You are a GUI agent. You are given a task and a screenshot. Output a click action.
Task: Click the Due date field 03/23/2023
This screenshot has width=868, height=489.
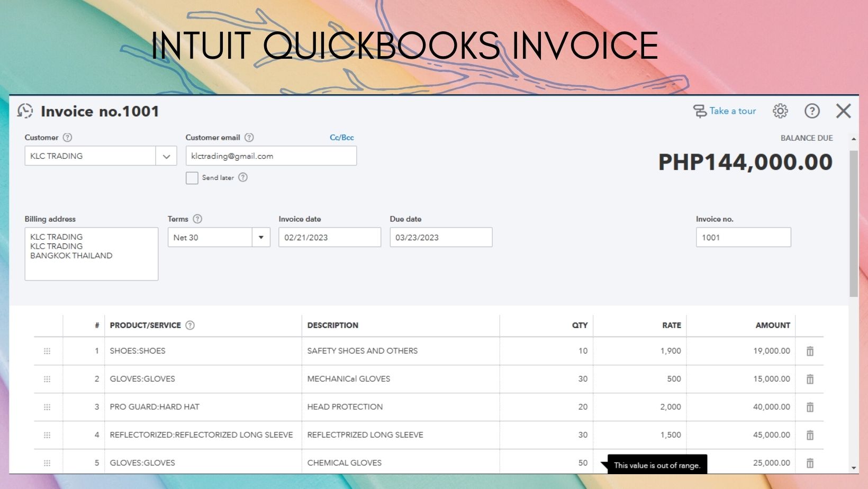441,238
